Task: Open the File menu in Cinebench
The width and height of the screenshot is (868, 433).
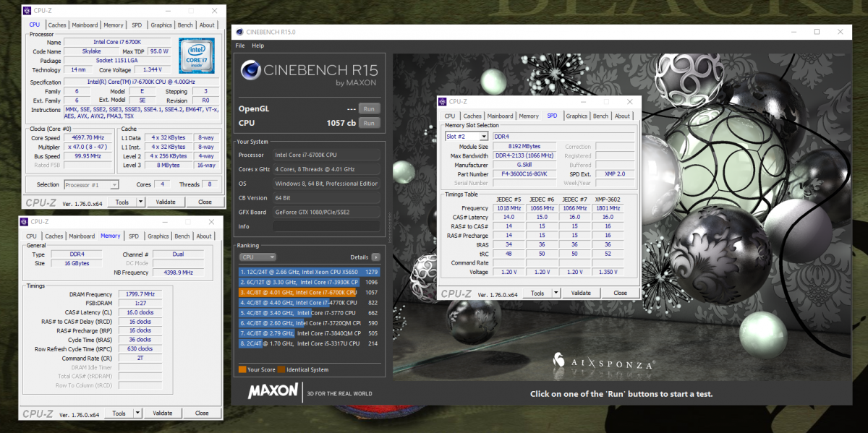Action: tap(240, 46)
